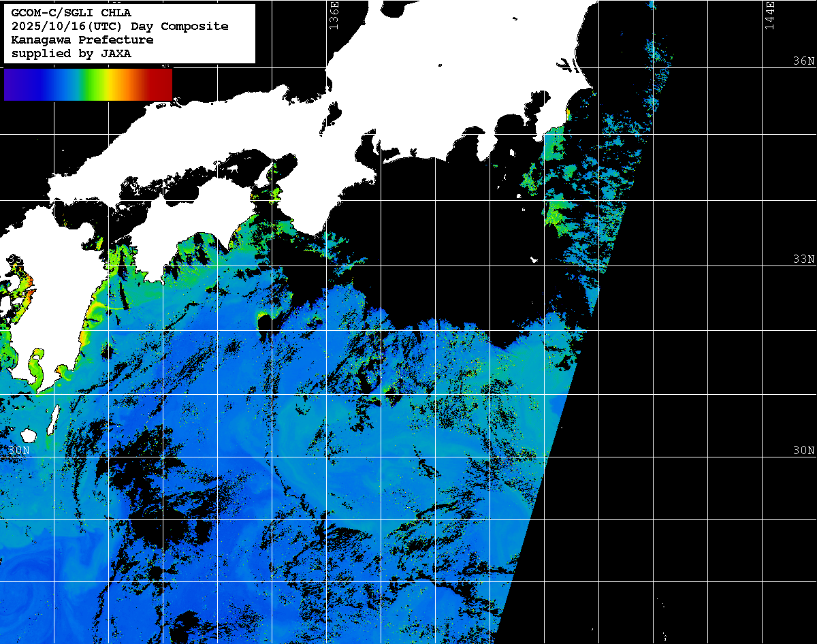
Task: Click the tiny white island left of right "33N"
Action: (x=535, y=259)
